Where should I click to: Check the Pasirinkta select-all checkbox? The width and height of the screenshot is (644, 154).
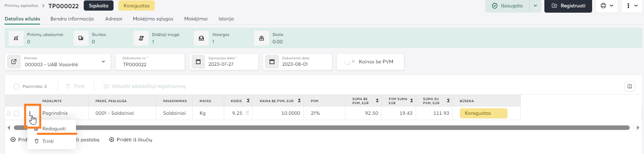(x=16, y=87)
